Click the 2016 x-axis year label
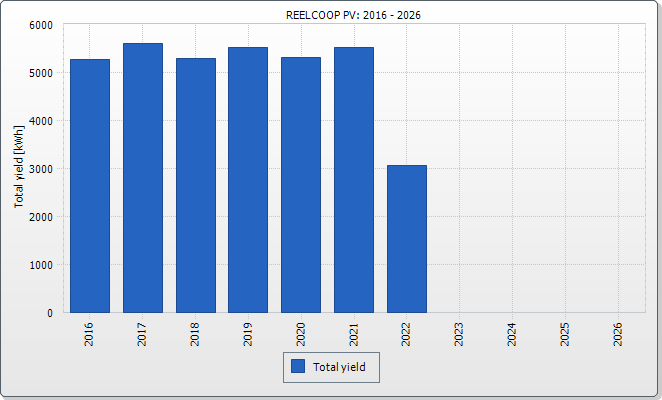 pos(90,334)
